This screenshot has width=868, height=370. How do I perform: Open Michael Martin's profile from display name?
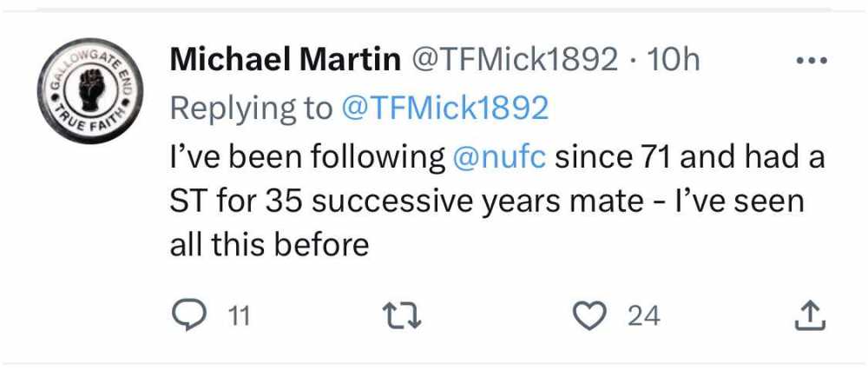pyautogui.click(x=285, y=60)
